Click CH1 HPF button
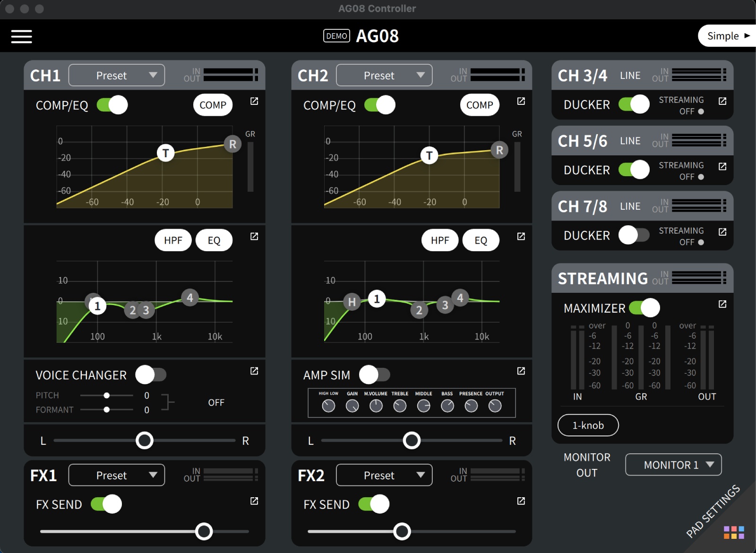The image size is (756, 553). tap(173, 240)
